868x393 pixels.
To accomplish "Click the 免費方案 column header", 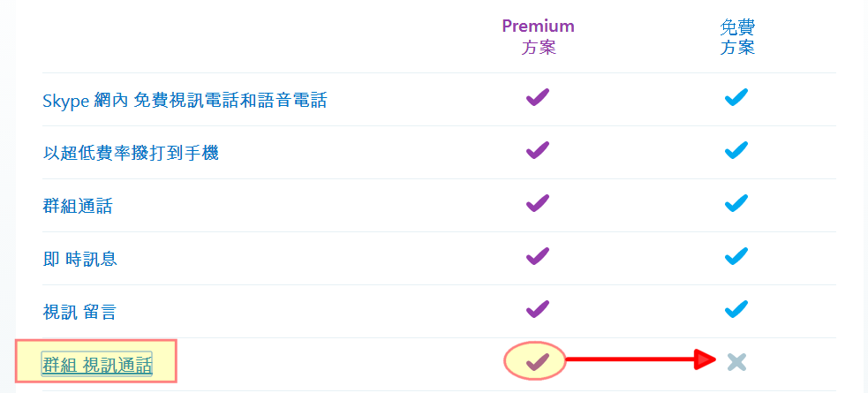I will click(736, 36).
